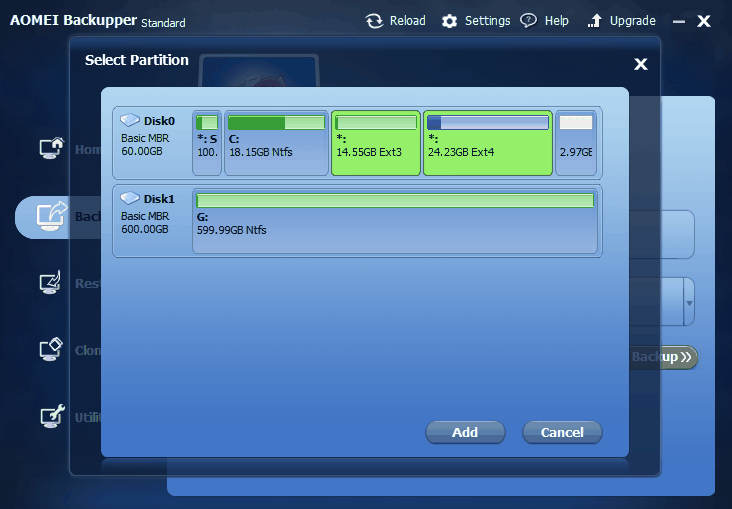Select the 2.97GB unallocated partition

[x=576, y=143]
